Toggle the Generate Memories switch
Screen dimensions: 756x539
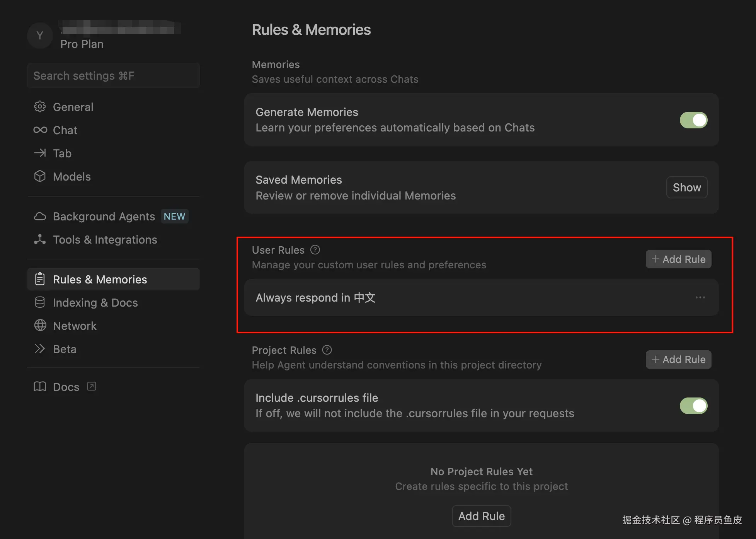click(693, 120)
